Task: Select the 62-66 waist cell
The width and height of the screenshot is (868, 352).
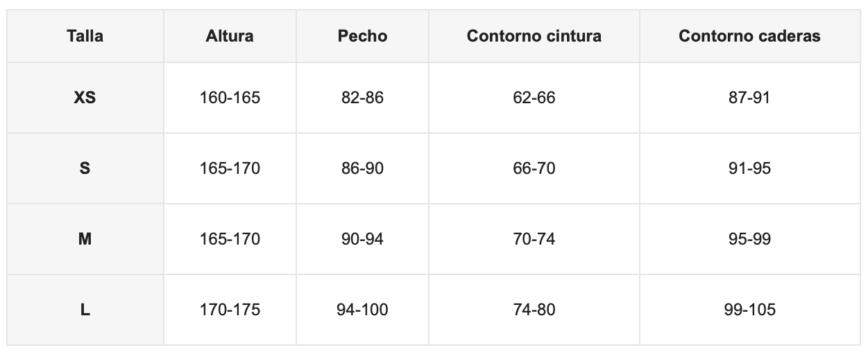Action: pos(534,98)
